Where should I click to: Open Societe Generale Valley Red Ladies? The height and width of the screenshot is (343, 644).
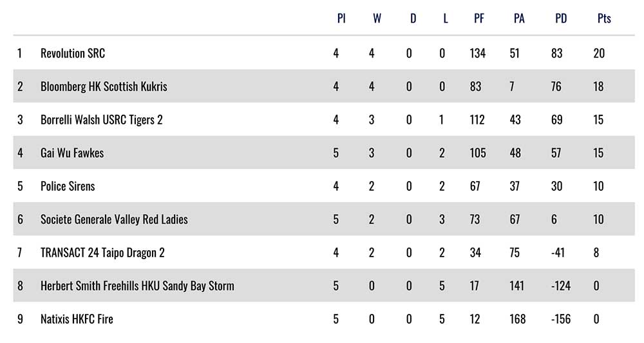click(x=114, y=219)
